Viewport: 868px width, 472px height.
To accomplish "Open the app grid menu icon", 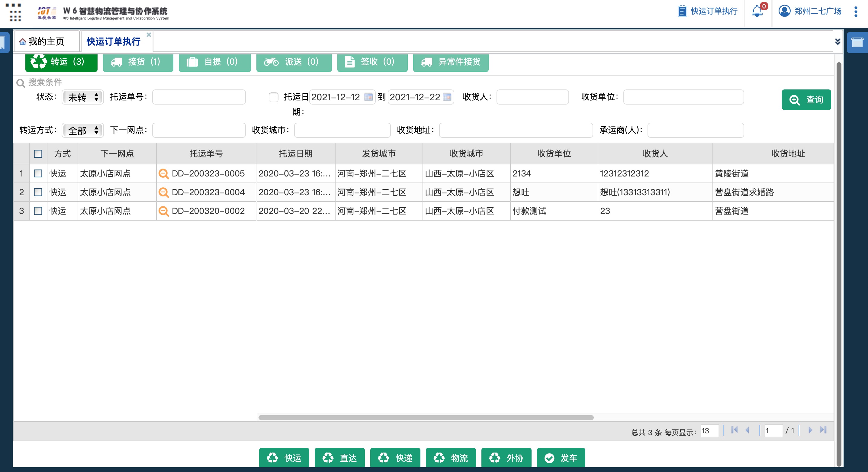I will tap(14, 13).
